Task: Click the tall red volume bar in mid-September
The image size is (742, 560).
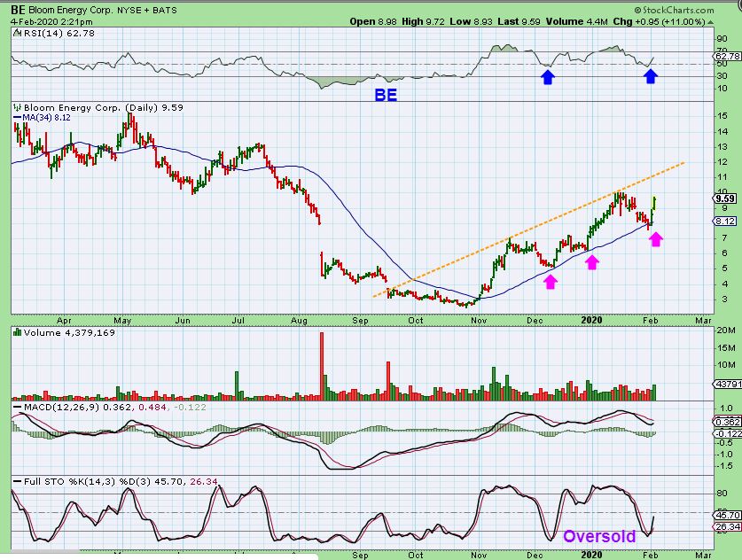Action: (388, 381)
